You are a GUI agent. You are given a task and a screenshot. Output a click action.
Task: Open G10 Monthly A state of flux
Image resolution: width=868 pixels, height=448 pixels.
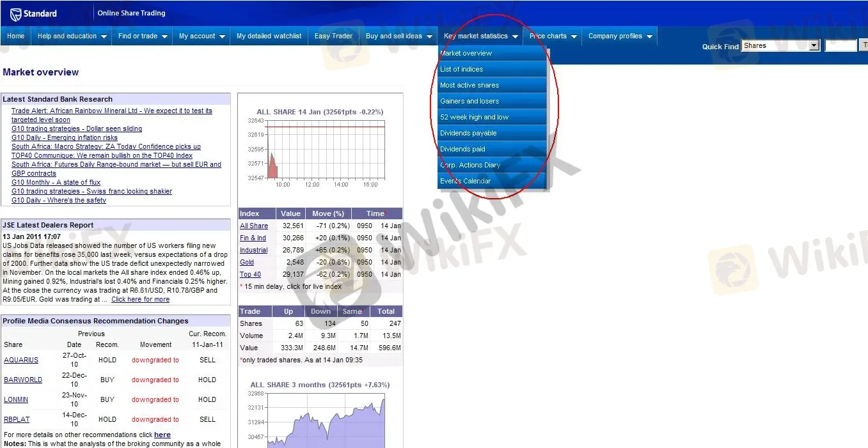click(x=56, y=182)
